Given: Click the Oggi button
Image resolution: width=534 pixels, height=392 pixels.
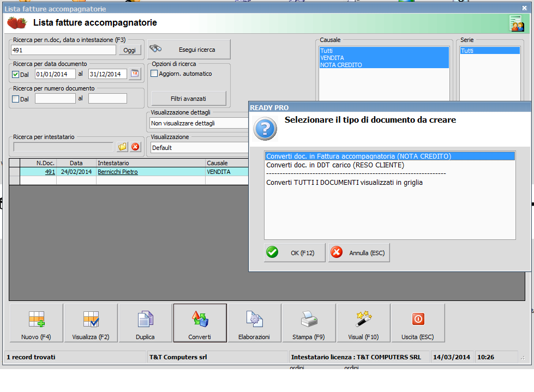Looking at the screenshot, I should click(x=129, y=50).
